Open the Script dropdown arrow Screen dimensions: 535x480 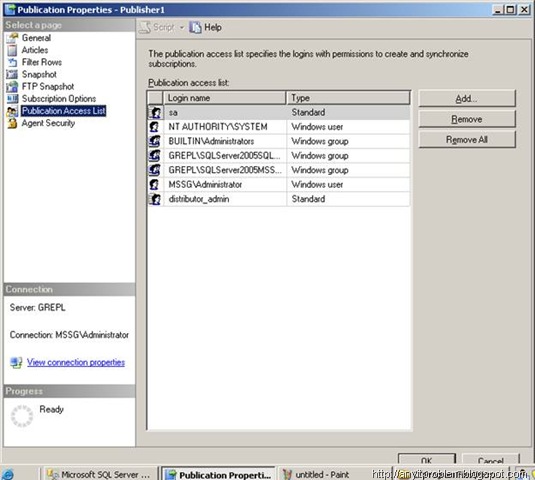pos(182,28)
